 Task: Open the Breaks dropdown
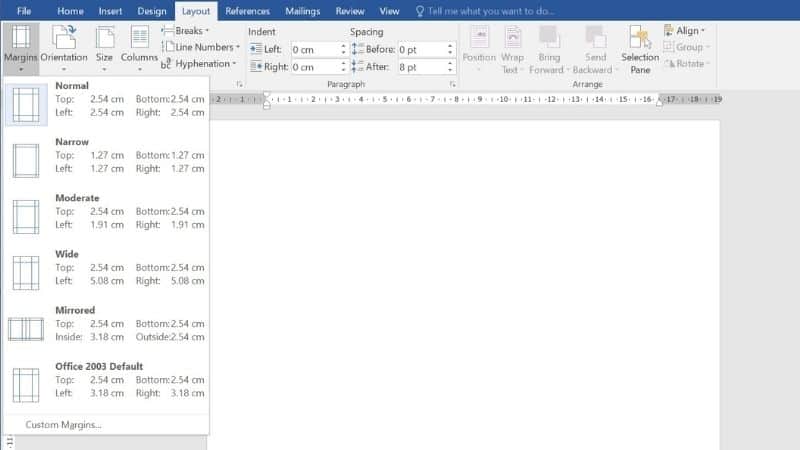pyautogui.click(x=185, y=31)
